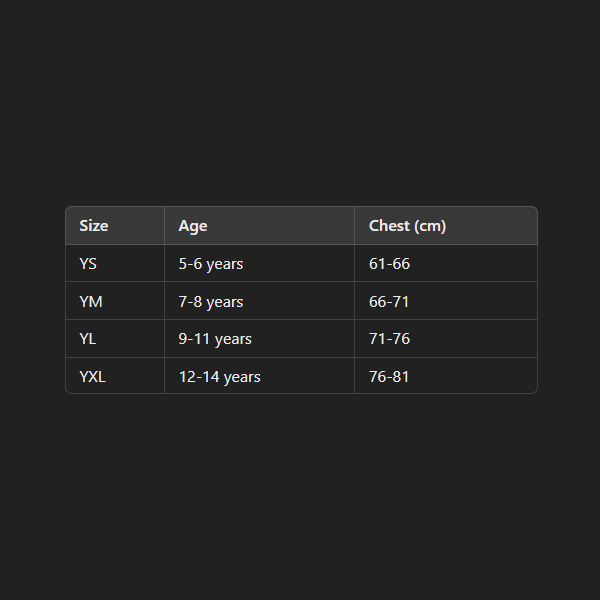Viewport: 600px width, 600px height.
Task: Highlight the row for size YL
Action: click(300, 339)
